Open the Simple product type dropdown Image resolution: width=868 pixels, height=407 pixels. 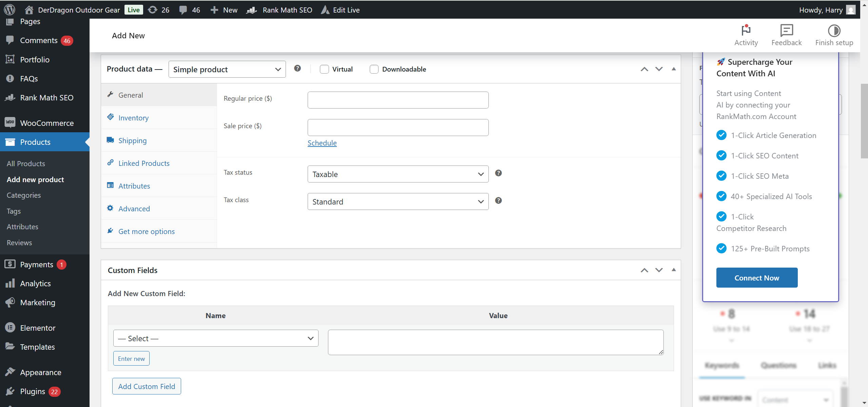coord(227,69)
